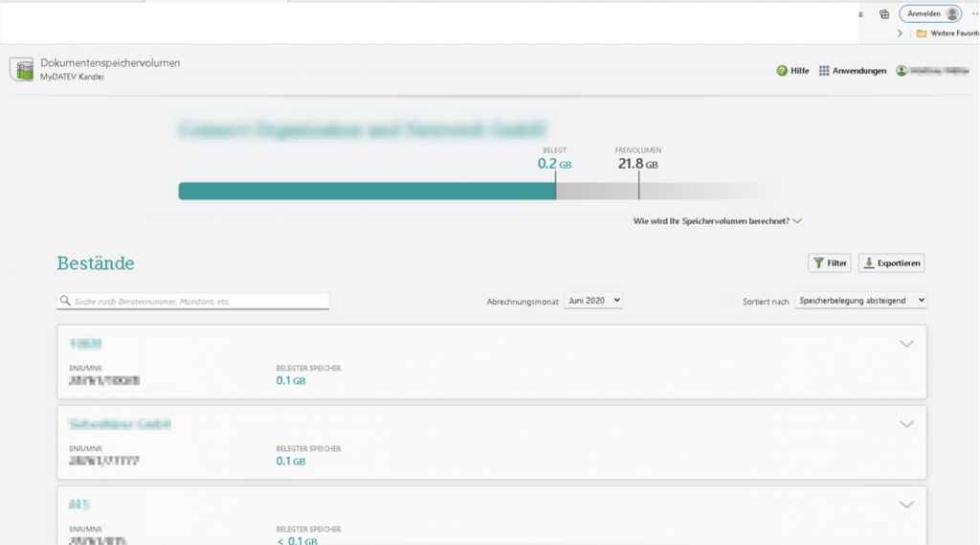Open the Abrechnungsmonat Juni 2020 dropdown

[x=593, y=301]
